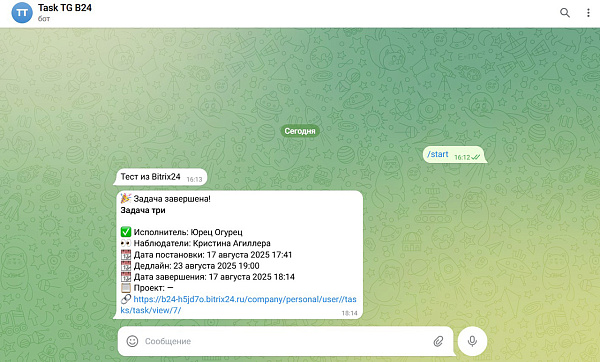
Task: Open the emoji picker smiley icon
Action: click(x=132, y=341)
